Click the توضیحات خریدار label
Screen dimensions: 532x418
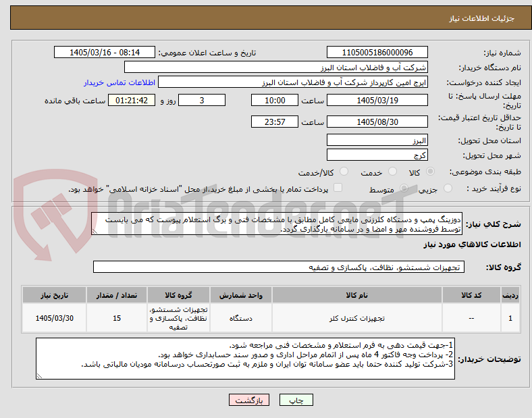click(x=489, y=359)
